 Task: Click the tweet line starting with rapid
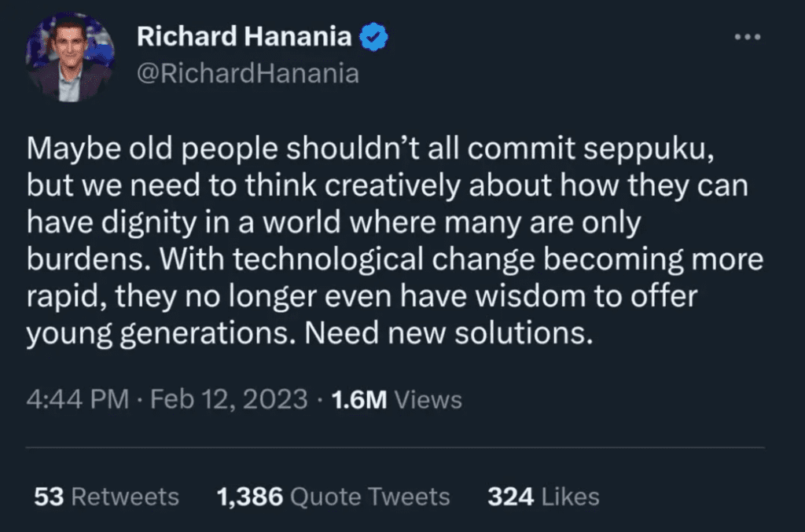tap(362, 297)
